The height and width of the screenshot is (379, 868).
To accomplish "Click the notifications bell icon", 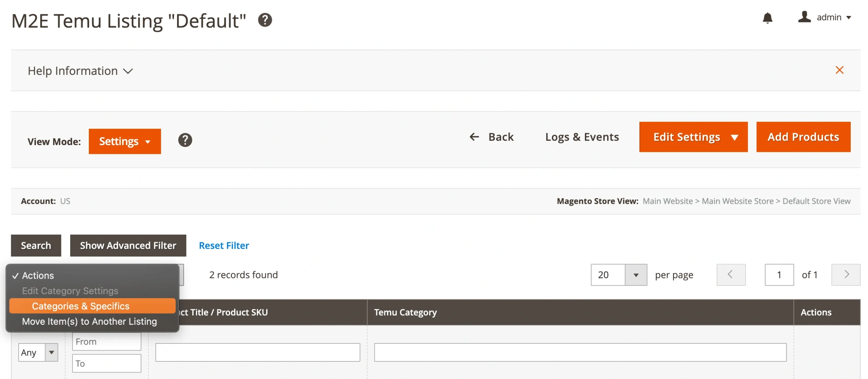I will (767, 18).
